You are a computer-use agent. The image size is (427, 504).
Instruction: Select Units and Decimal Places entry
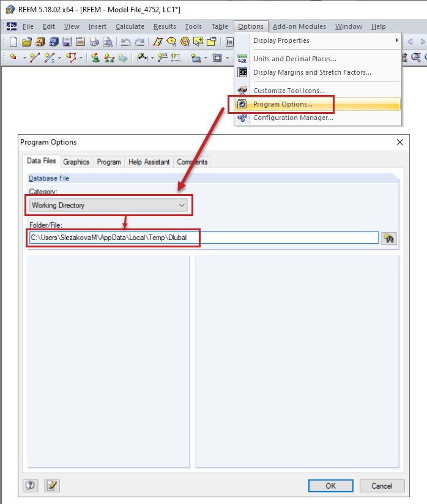coord(318,59)
